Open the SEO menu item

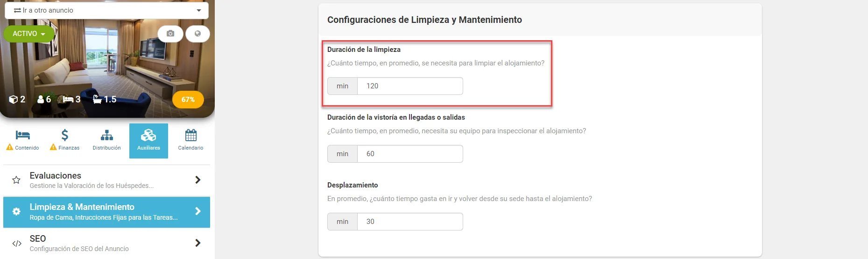click(106, 243)
